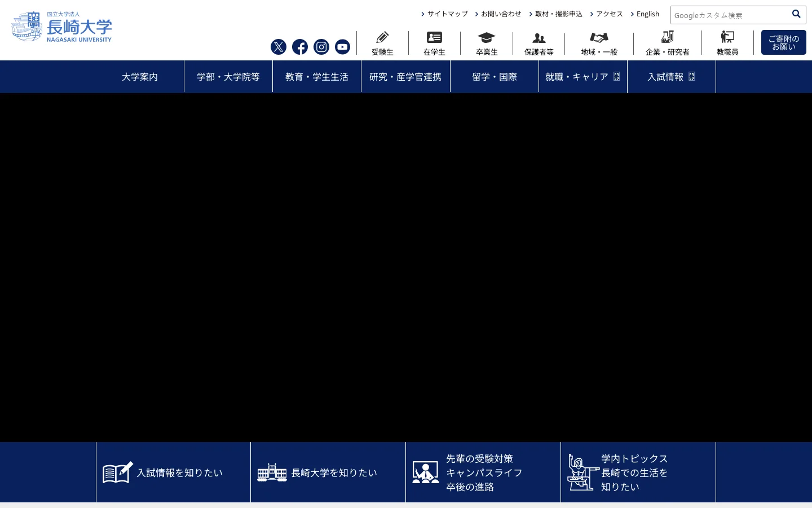Image resolution: width=812 pixels, height=508 pixels.
Task: Click external link icon beside 就職・キャリア
Action: 617,77
